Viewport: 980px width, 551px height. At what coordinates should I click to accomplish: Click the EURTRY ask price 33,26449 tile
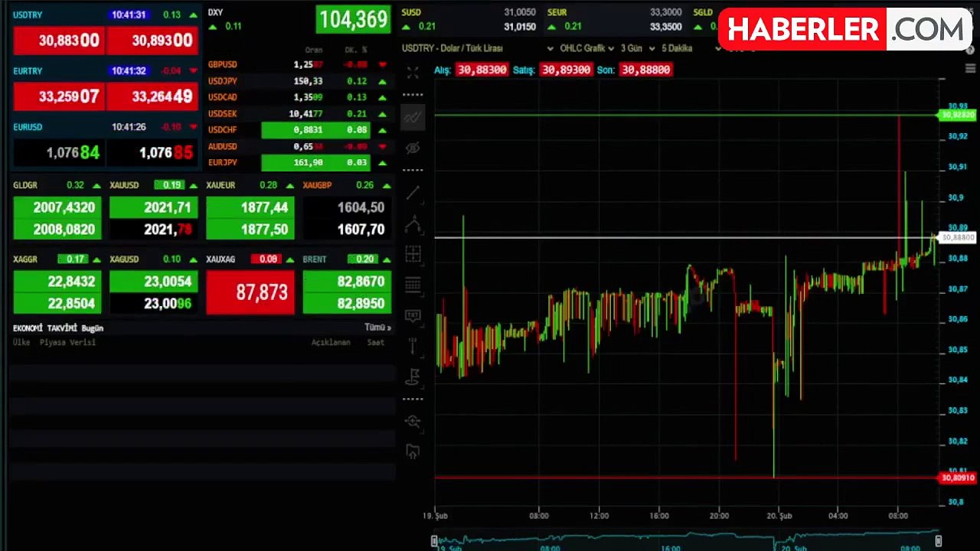(x=152, y=96)
